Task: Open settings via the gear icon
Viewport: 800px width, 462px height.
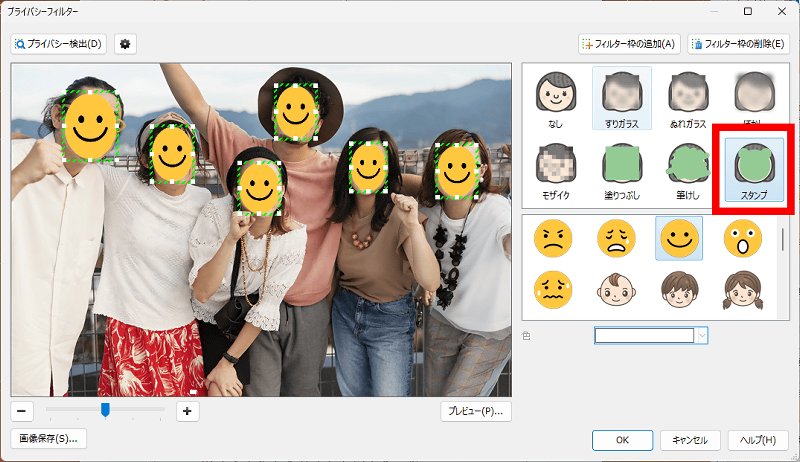Action: point(125,44)
